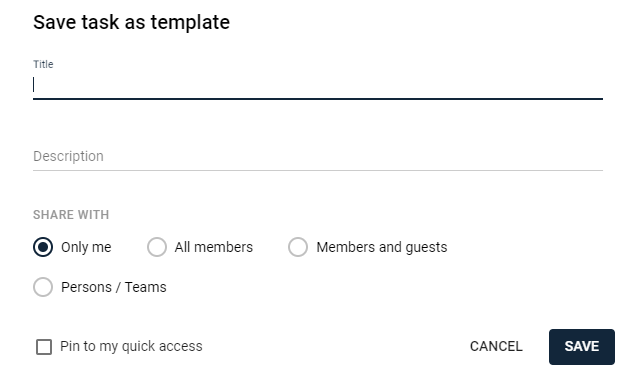Click the "Only me" label text
Image resolution: width=632 pixels, height=378 pixels.
(x=86, y=247)
